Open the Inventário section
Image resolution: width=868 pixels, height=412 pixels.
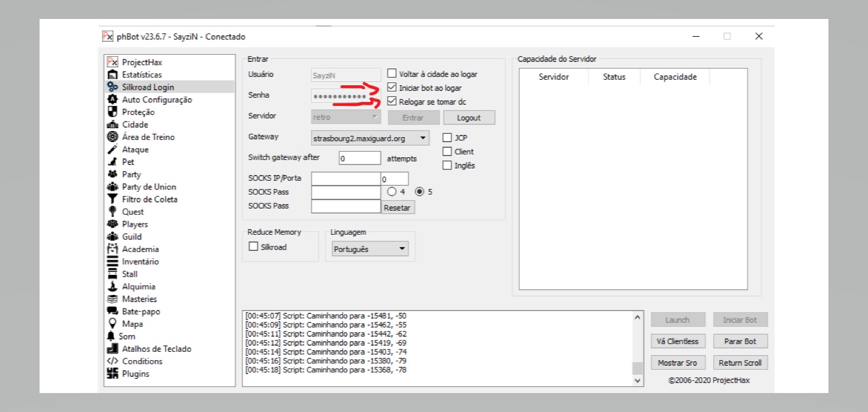[x=140, y=261]
